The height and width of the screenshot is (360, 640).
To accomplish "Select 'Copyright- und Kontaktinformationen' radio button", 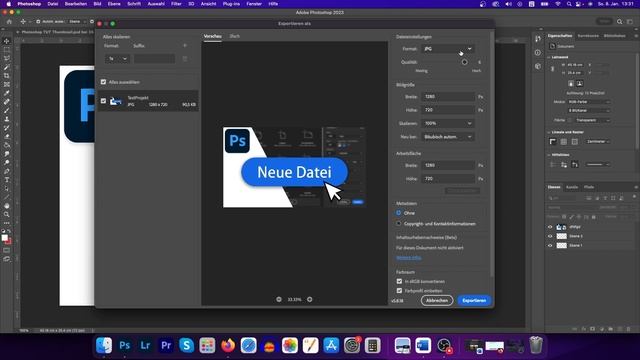I will click(x=399, y=224).
